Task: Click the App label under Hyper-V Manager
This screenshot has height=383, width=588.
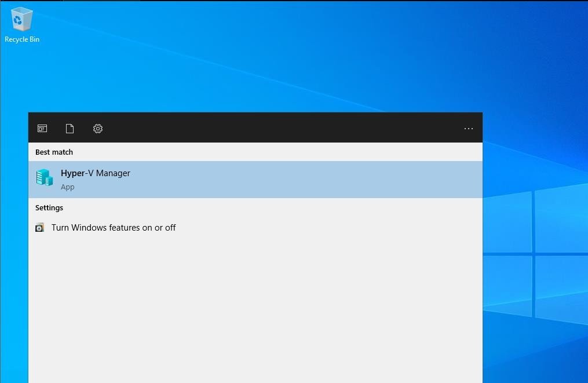Action: coord(68,187)
